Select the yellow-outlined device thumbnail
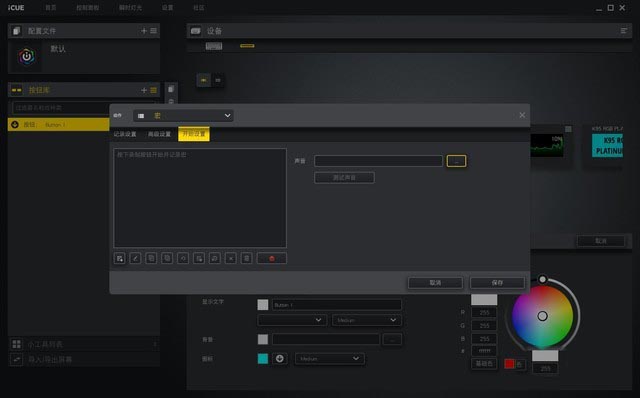The image size is (640, 398). tap(247, 46)
